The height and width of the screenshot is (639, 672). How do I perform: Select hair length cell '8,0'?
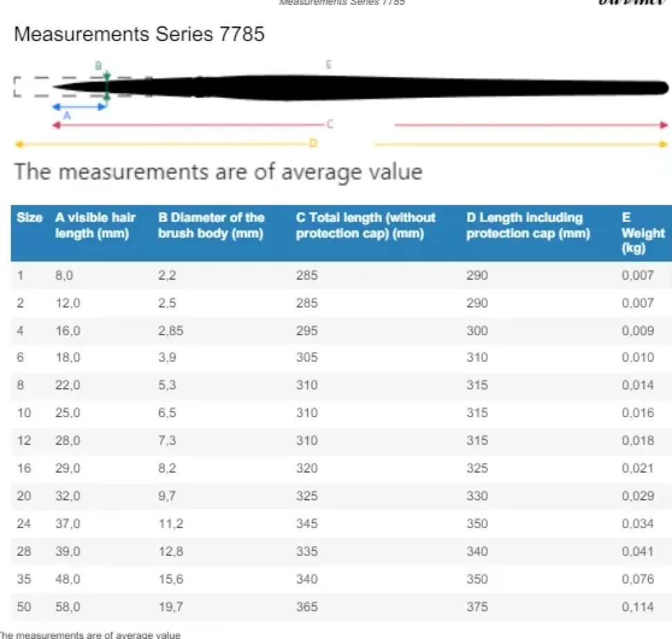64,275
